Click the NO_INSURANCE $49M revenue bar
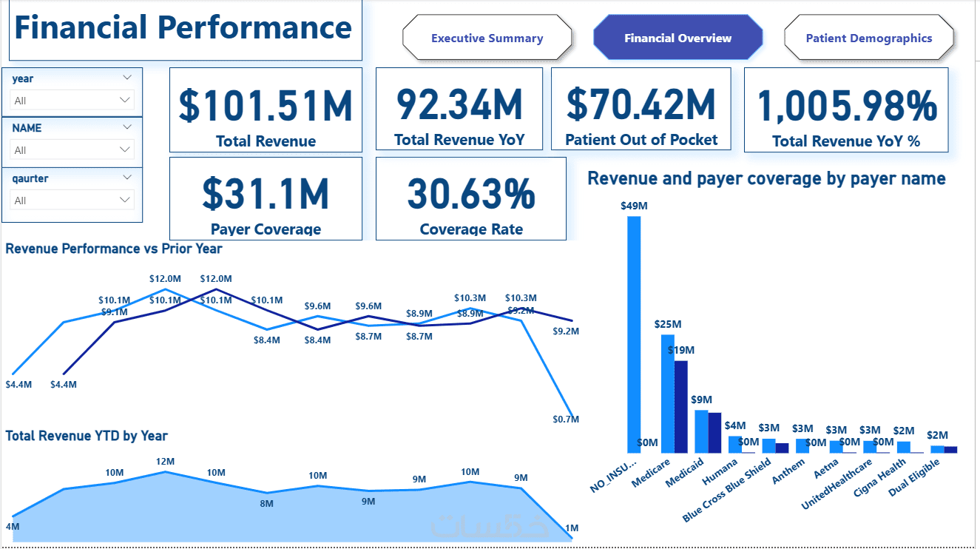 tap(634, 334)
